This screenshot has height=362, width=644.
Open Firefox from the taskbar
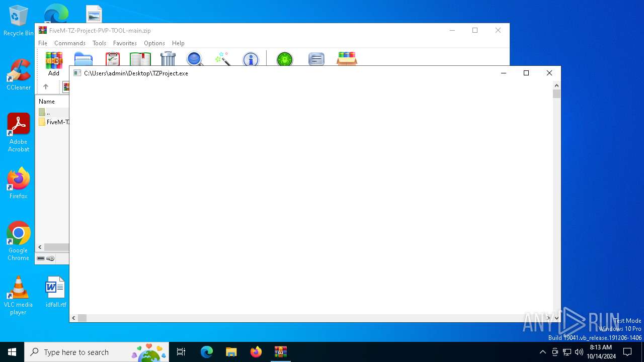pyautogui.click(x=256, y=352)
